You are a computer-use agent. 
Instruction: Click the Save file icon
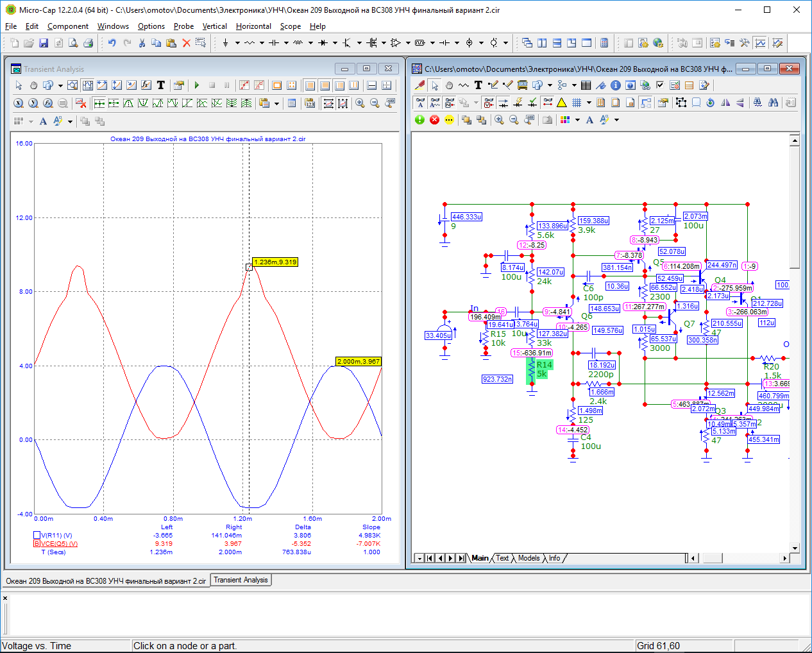click(44, 43)
